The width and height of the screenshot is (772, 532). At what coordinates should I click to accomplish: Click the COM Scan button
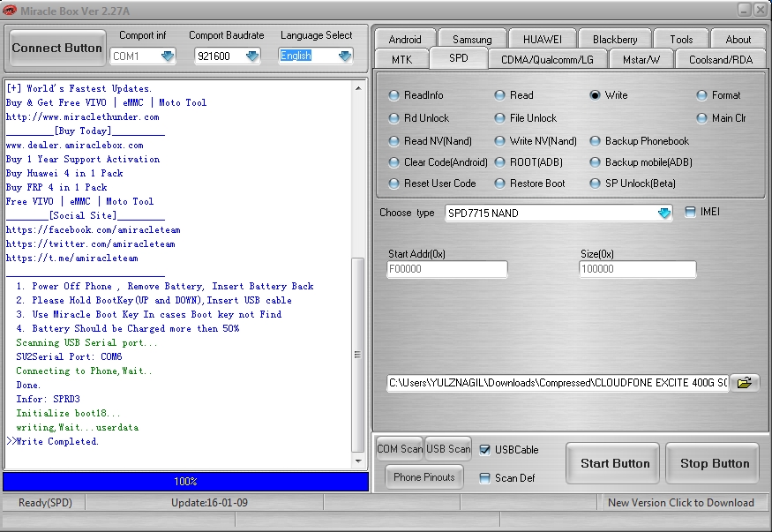tap(400, 449)
